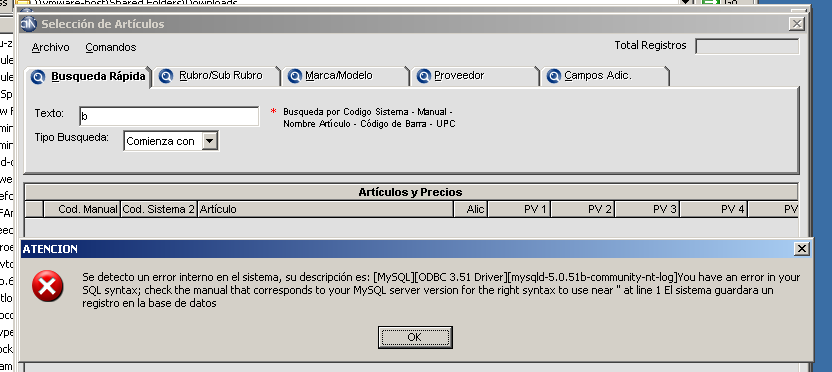Click the red error icon in dialog
Screen dimensions: 832x372
click(48, 287)
